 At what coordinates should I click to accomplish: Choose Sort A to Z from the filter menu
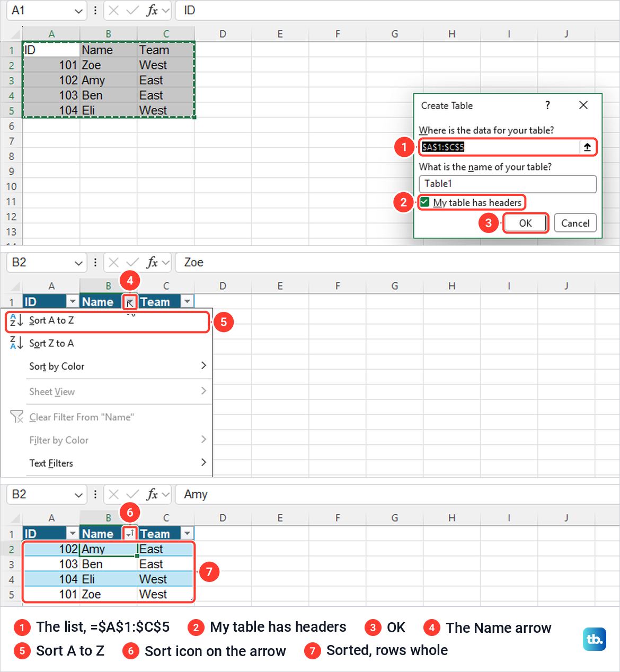coord(108,321)
